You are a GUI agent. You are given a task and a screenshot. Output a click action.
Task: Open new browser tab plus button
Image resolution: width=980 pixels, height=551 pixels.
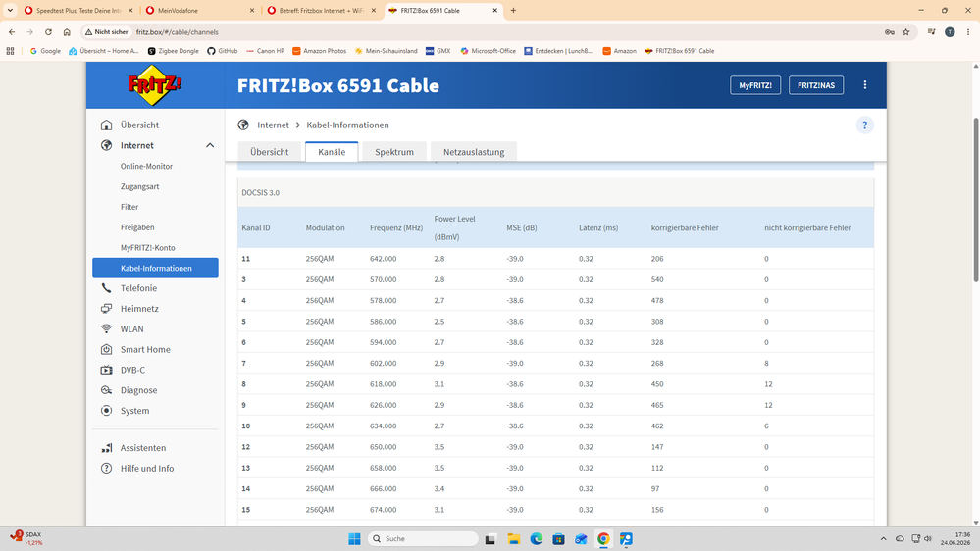pos(513,11)
